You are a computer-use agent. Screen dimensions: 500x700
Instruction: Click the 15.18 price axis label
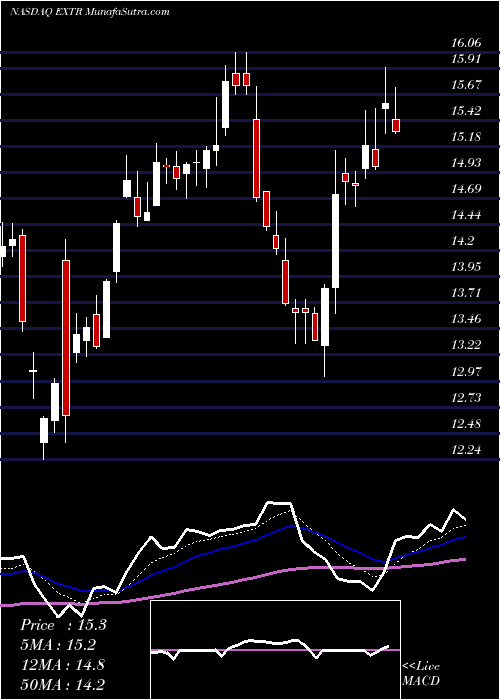click(x=466, y=137)
